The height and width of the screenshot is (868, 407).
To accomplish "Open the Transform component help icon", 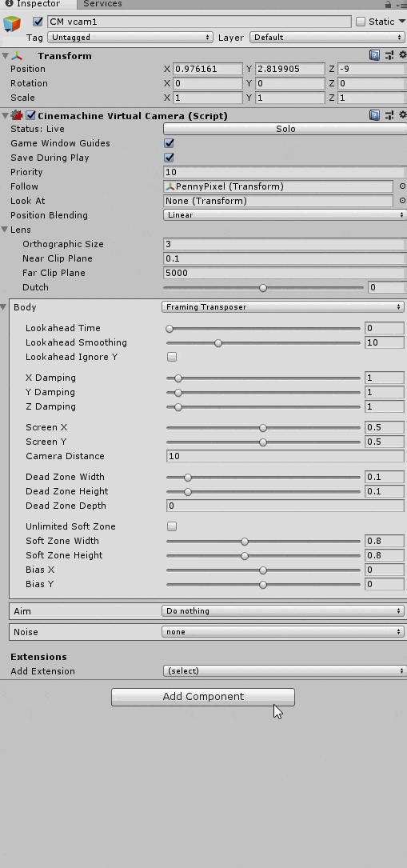I will click(374, 55).
